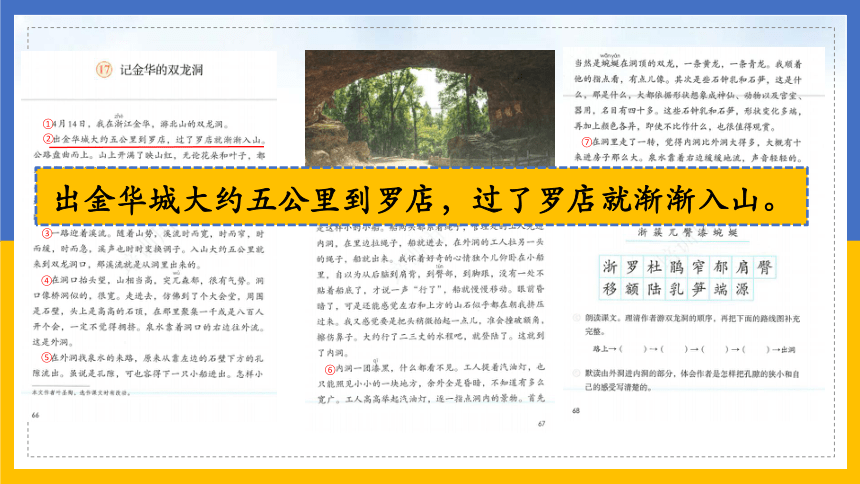The height and width of the screenshot is (484, 860).
Task: Select the red-underlined sentence in paragraph ②
Action: coord(157,140)
